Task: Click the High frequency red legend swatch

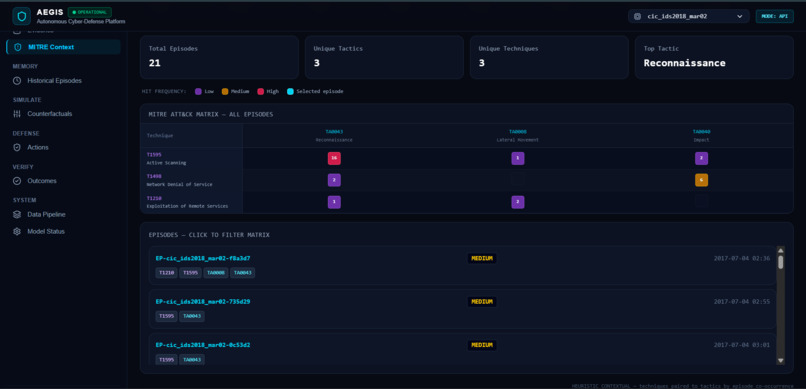Action: [x=261, y=91]
